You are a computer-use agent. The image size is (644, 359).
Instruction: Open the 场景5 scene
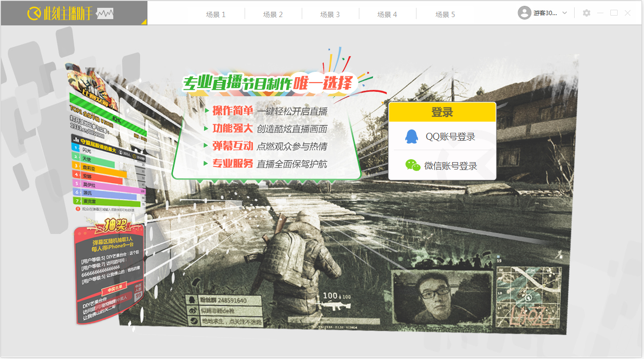[445, 14]
